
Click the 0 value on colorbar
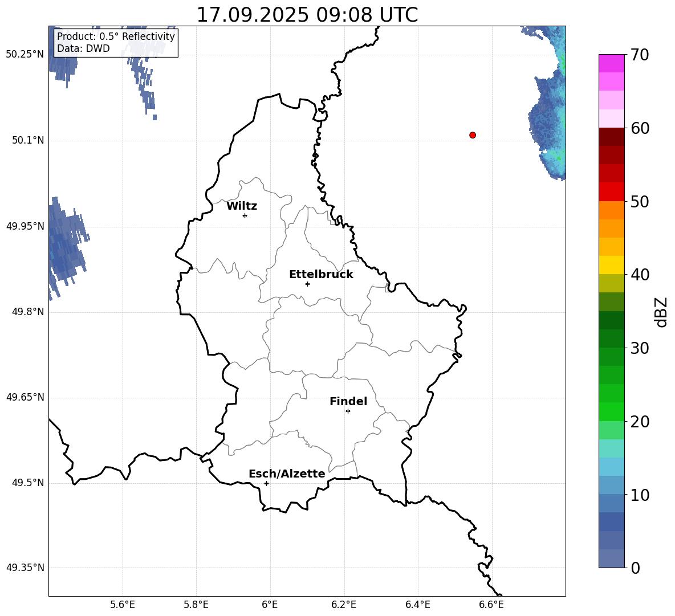[x=636, y=568]
